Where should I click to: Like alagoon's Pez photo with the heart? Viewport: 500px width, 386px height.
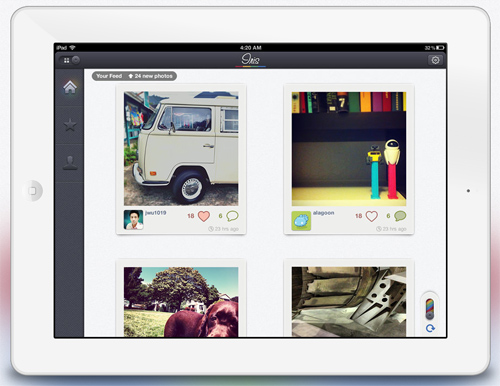(x=372, y=216)
